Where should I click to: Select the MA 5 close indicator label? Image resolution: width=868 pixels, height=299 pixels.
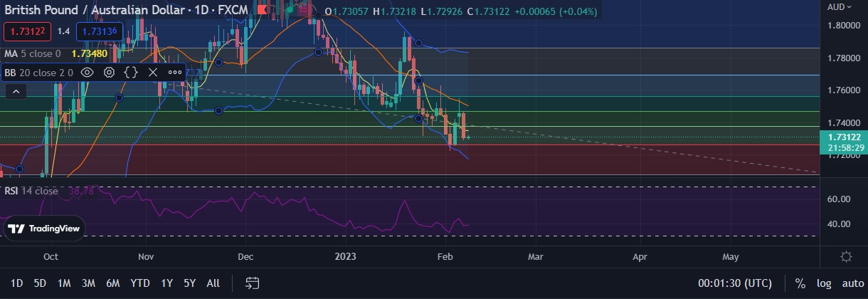point(33,53)
